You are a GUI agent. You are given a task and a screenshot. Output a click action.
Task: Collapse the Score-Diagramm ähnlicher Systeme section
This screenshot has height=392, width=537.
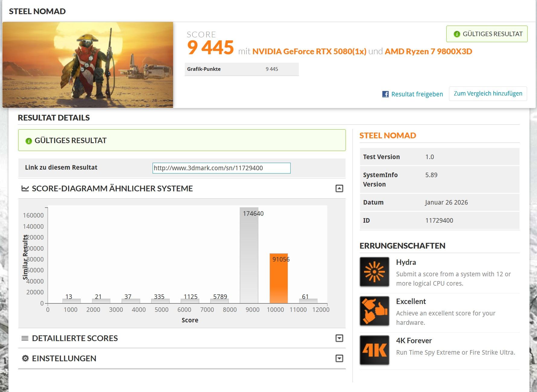(339, 189)
